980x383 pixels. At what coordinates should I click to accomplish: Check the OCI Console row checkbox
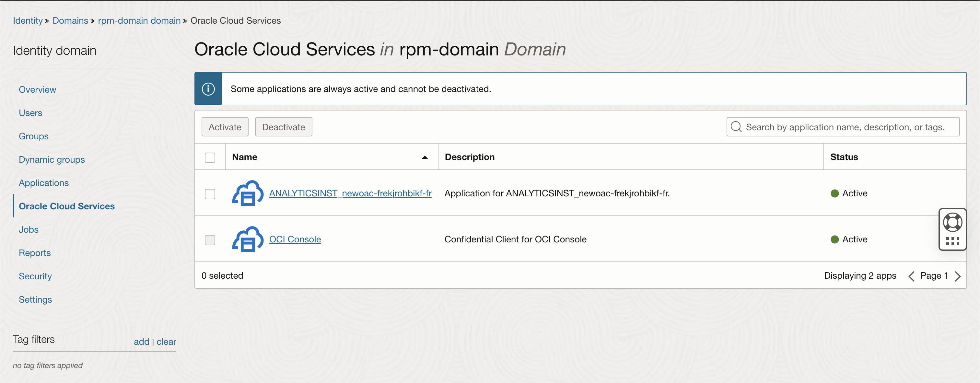click(x=210, y=240)
